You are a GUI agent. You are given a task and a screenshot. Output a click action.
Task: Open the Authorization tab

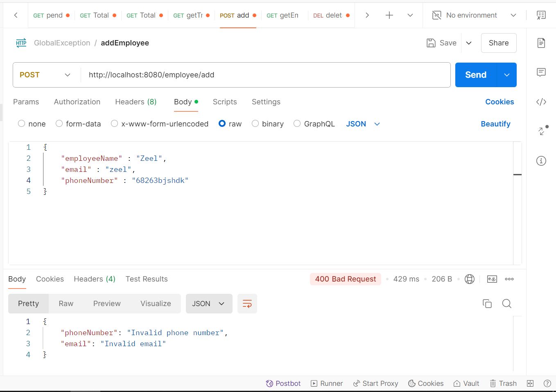(77, 102)
